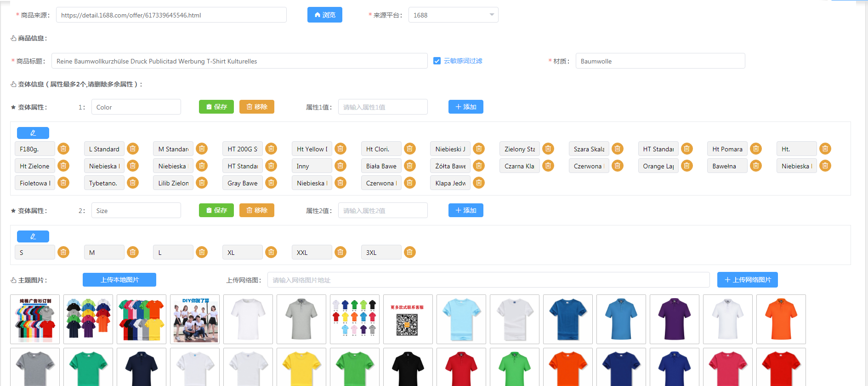Screen dimensions: 868x386
Task: Click edit pencil icon above color values
Action: click(33, 133)
